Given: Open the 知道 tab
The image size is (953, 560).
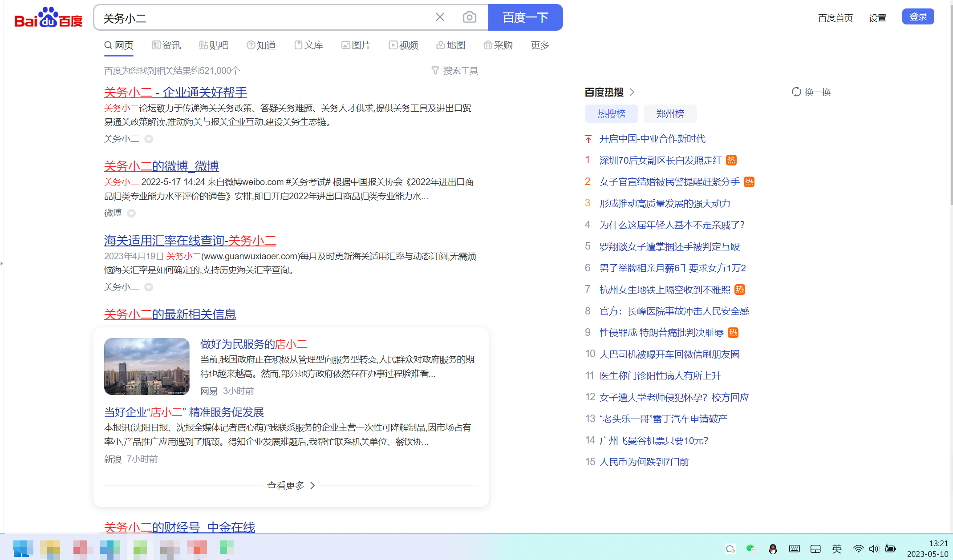Looking at the screenshot, I should point(261,45).
